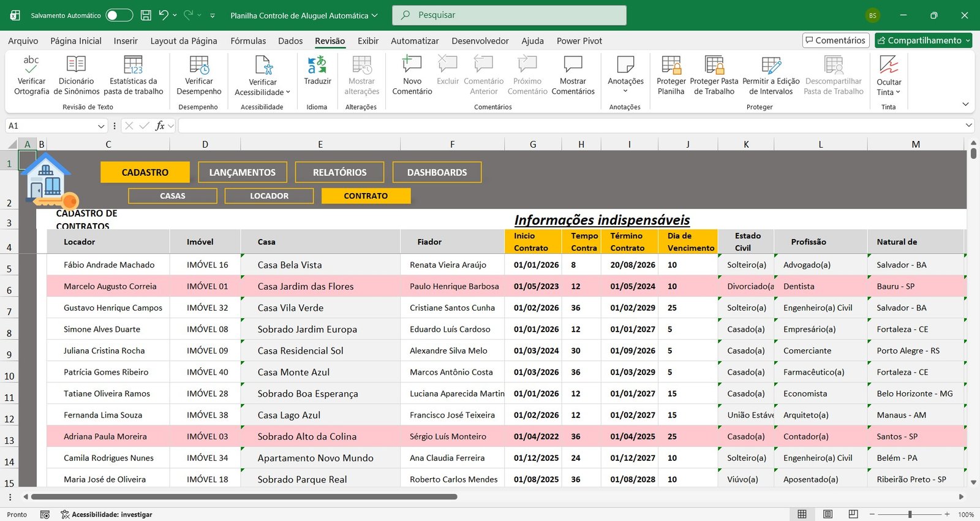Click the DASHBOARDS navigation button

tap(437, 172)
